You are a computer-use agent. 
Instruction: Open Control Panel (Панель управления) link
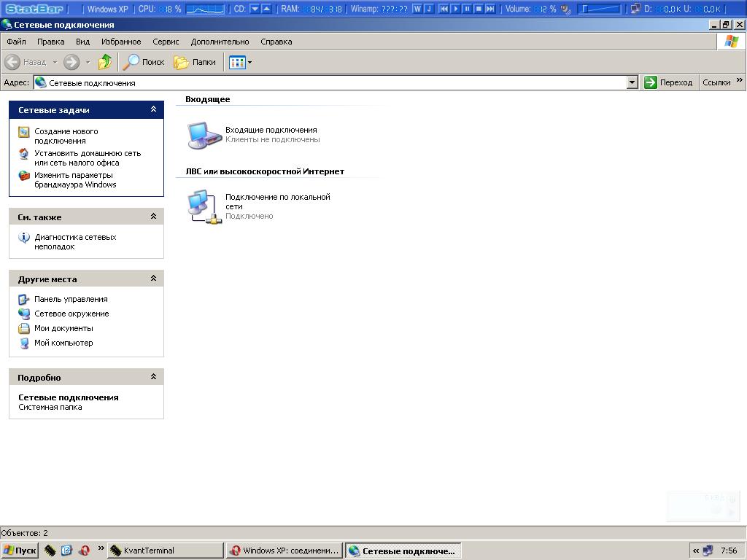click(71, 299)
